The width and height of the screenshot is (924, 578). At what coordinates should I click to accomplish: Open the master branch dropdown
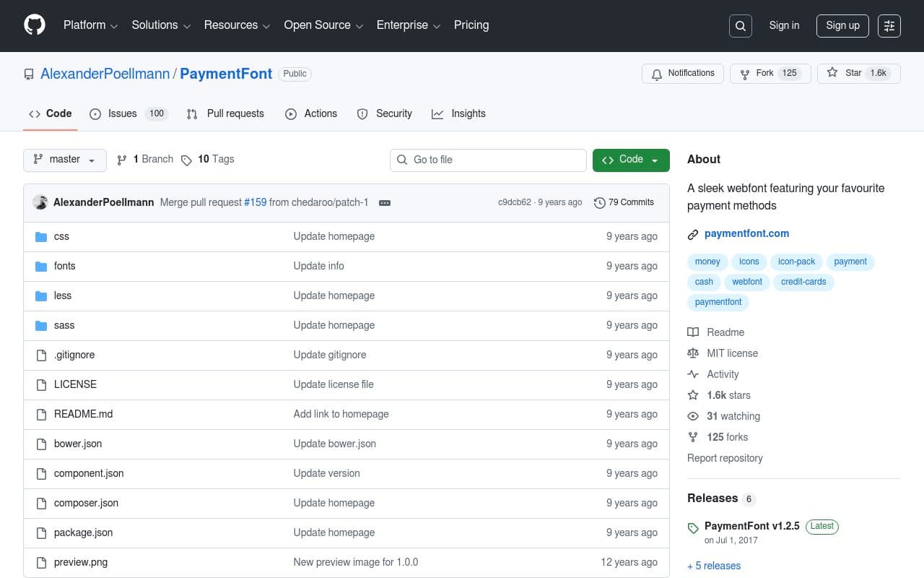[x=64, y=160]
